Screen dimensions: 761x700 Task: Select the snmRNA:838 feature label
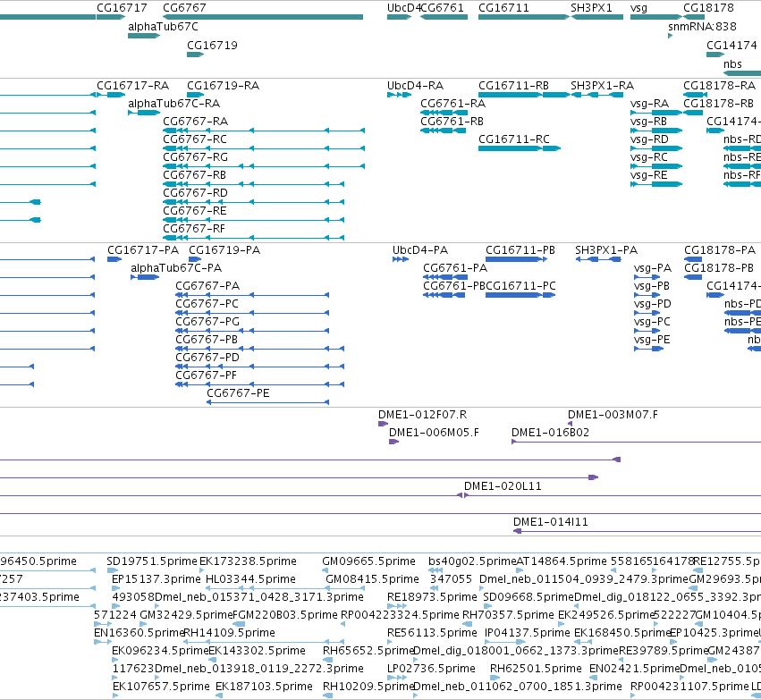pos(702,27)
